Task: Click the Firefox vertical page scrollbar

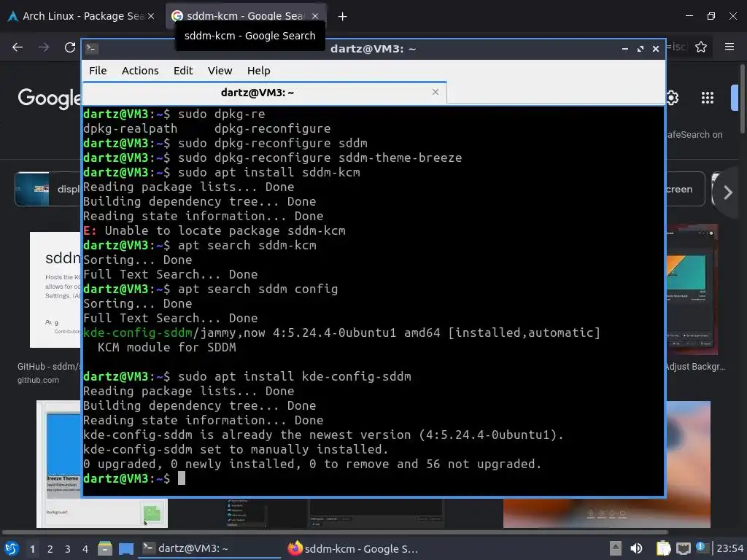Action: (x=742, y=100)
